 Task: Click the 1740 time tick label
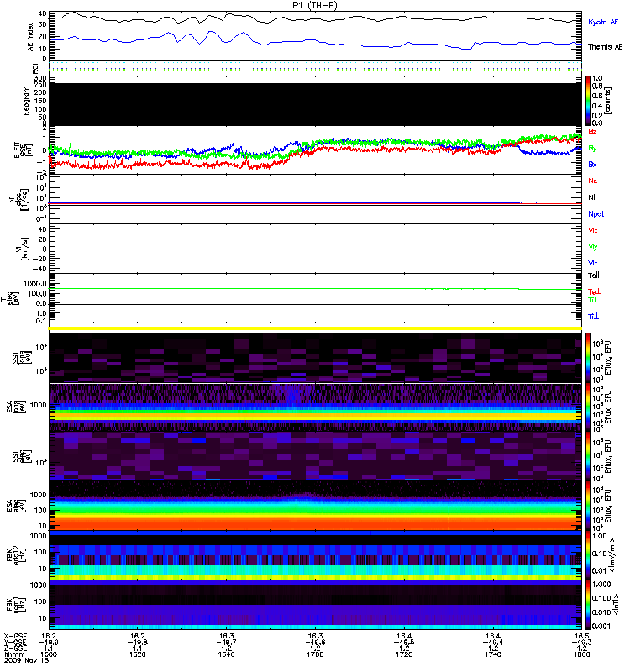point(493,654)
